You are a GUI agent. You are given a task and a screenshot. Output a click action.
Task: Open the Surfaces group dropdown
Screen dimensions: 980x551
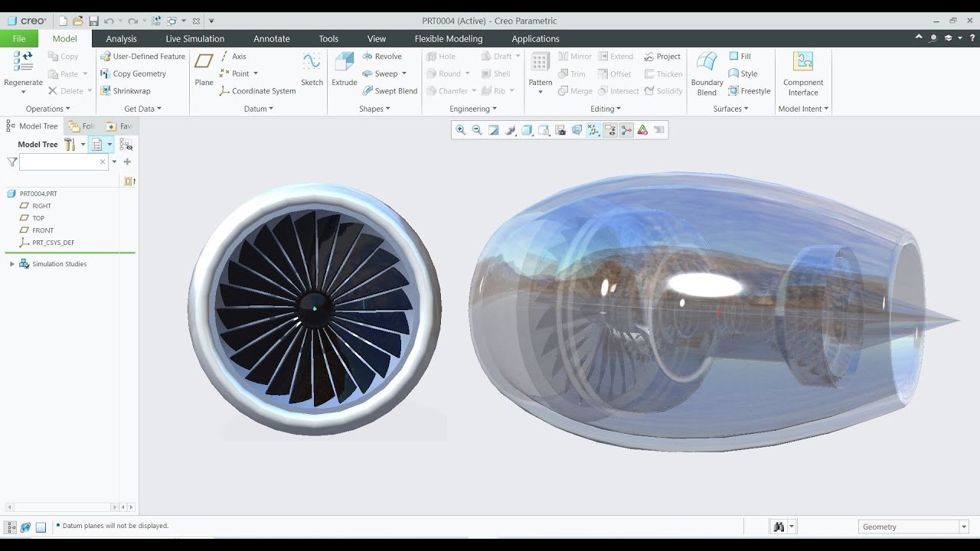pyautogui.click(x=730, y=109)
